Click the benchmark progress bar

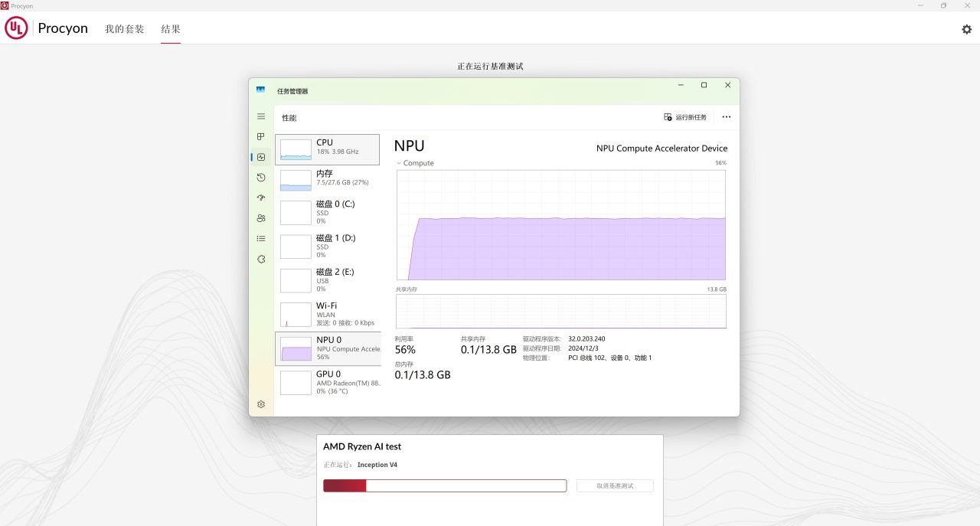click(445, 485)
